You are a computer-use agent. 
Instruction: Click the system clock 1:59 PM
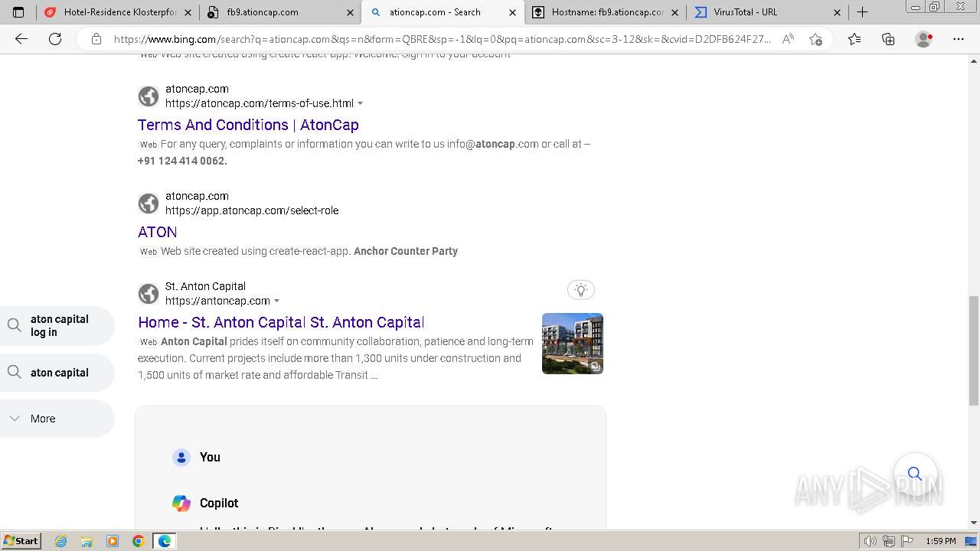click(940, 541)
